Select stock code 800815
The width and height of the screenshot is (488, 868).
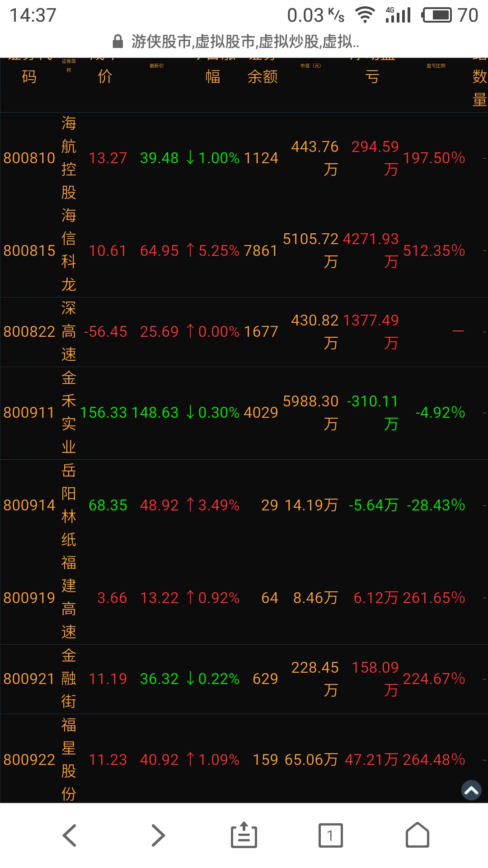[29, 250]
